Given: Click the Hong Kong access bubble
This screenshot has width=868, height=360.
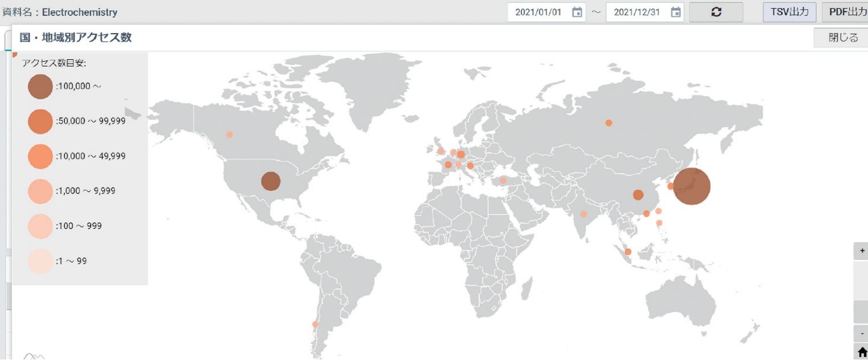Looking at the screenshot, I should 646,214.
